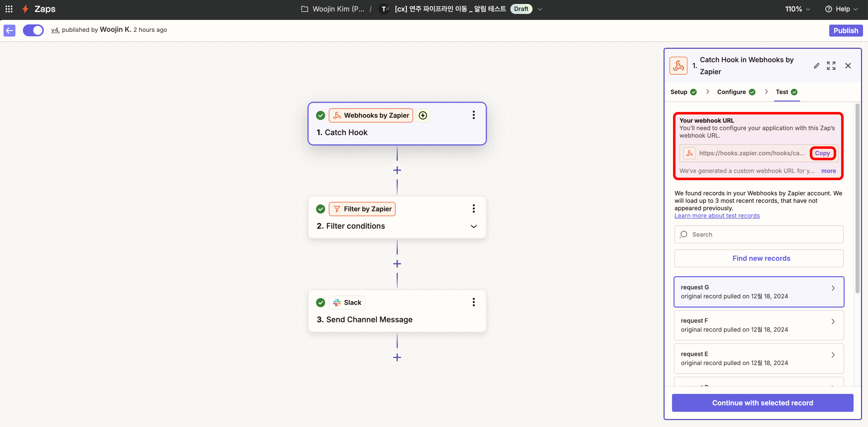Expand webhook description with more
This screenshot has width=868, height=427.
[x=828, y=171]
